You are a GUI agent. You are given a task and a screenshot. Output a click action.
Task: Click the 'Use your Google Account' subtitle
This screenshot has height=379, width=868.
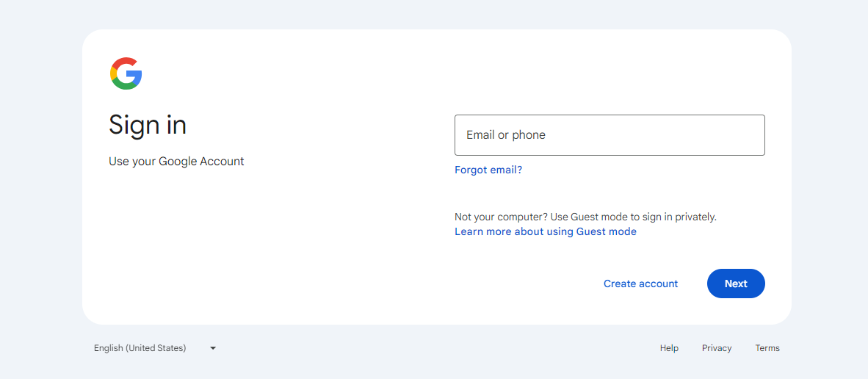(x=176, y=162)
